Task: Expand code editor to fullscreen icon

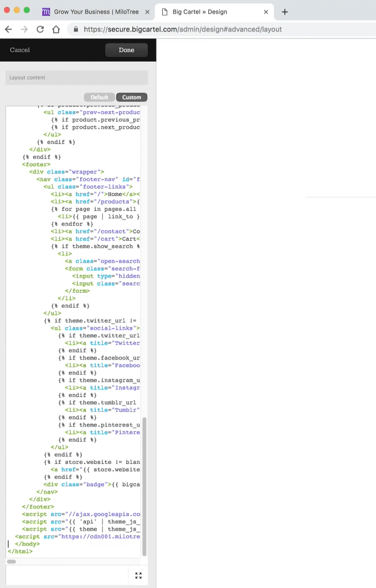Action: [x=139, y=575]
